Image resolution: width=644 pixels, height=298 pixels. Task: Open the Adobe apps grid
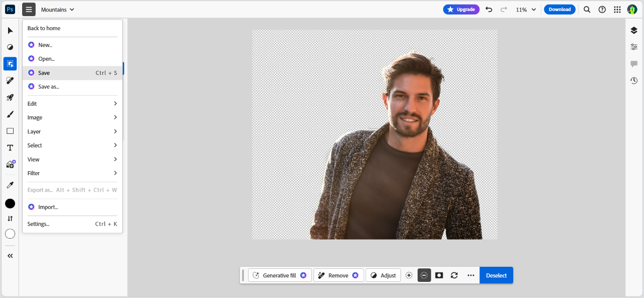tap(617, 10)
